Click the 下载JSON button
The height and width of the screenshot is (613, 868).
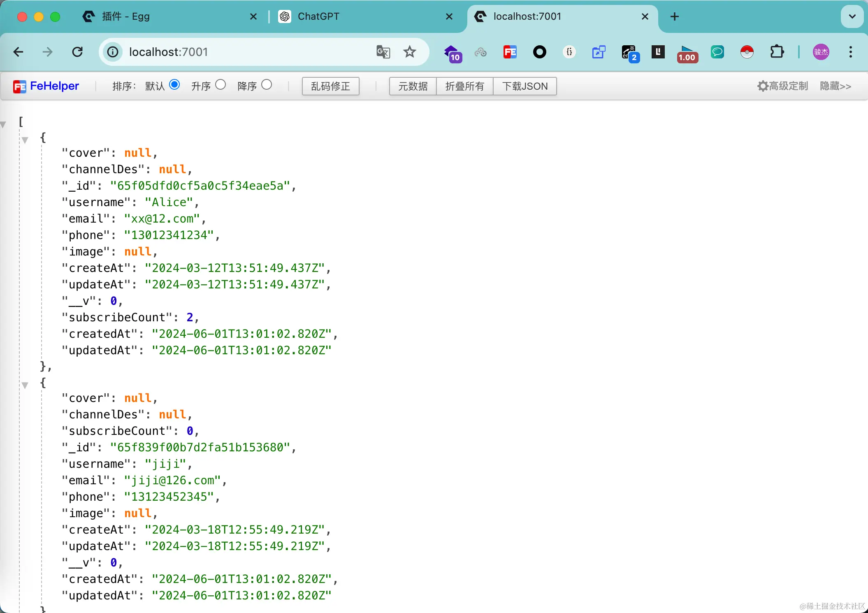[525, 86]
